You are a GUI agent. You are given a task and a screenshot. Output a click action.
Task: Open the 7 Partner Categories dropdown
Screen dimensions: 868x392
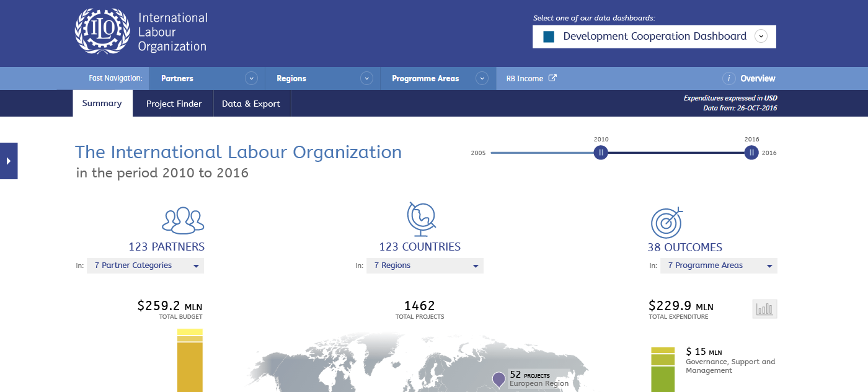(145, 265)
